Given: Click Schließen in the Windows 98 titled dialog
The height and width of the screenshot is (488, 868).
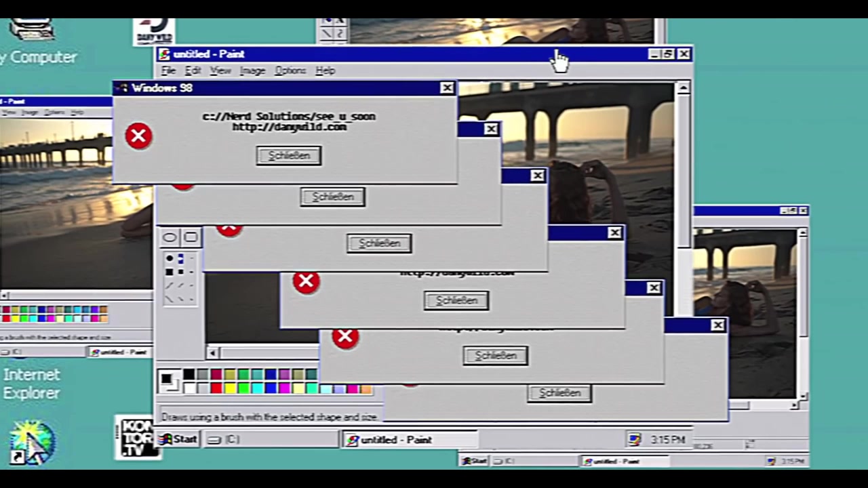Looking at the screenshot, I should 289,156.
